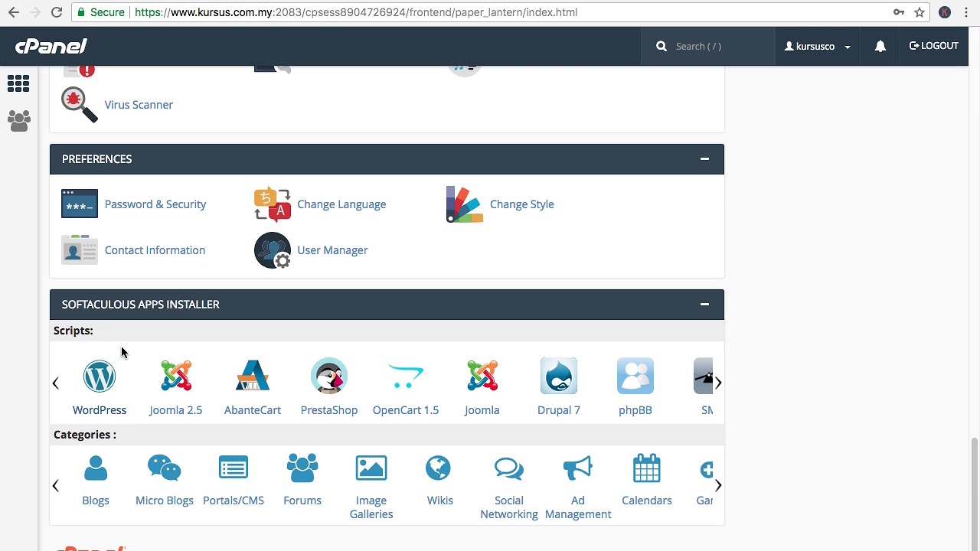Reload the page in browser
This screenshot has width=980, height=551.
coord(57,12)
